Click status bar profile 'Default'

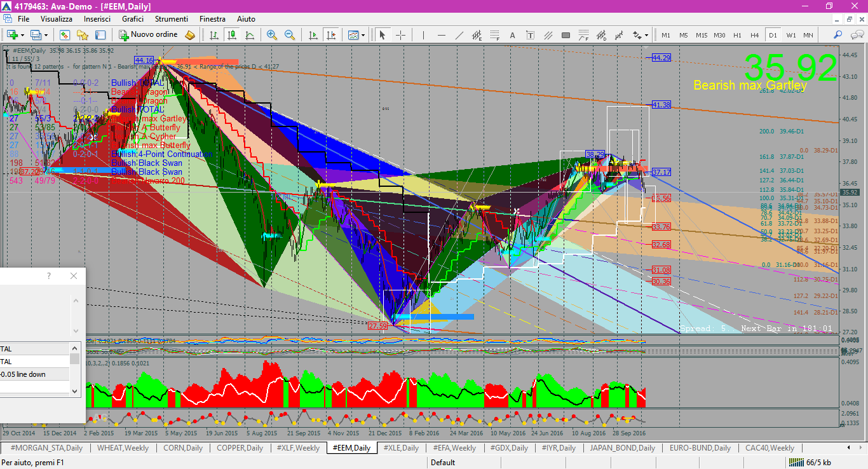coord(443,463)
